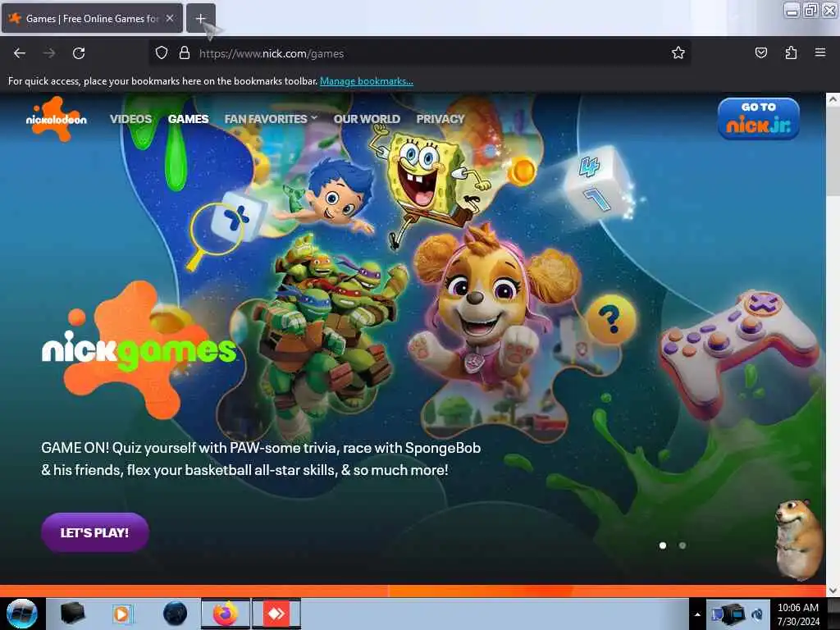Screen dimensions: 840x630
Task: Click the GO TO nick jr. button
Action: [x=759, y=119]
